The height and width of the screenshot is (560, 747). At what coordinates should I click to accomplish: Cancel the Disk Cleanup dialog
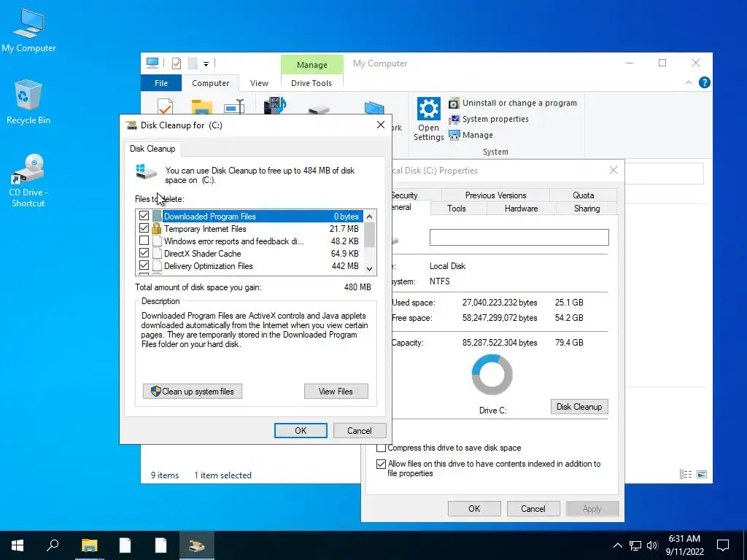click(x=359, y=430)
